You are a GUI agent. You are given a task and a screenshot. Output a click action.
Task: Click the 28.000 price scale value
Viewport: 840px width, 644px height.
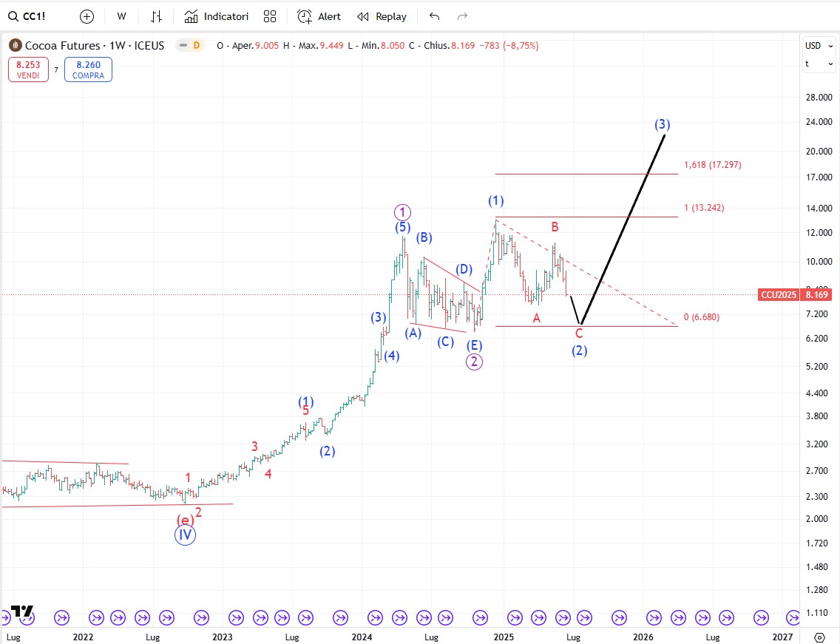coord(819,97)
